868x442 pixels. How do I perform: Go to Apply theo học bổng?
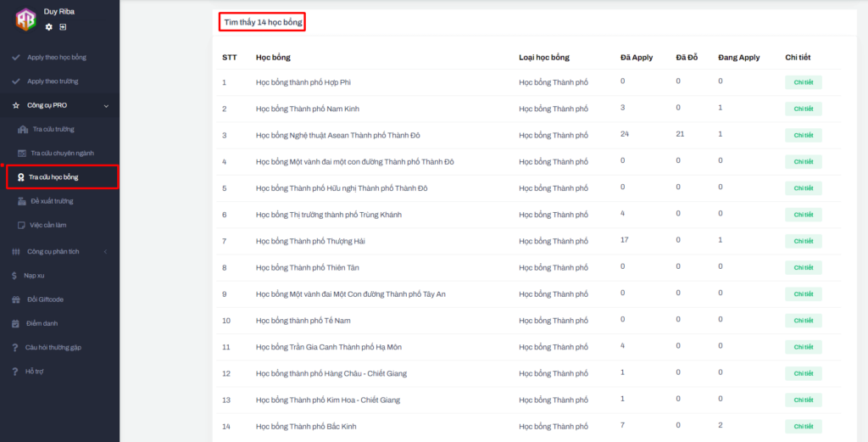56,57
